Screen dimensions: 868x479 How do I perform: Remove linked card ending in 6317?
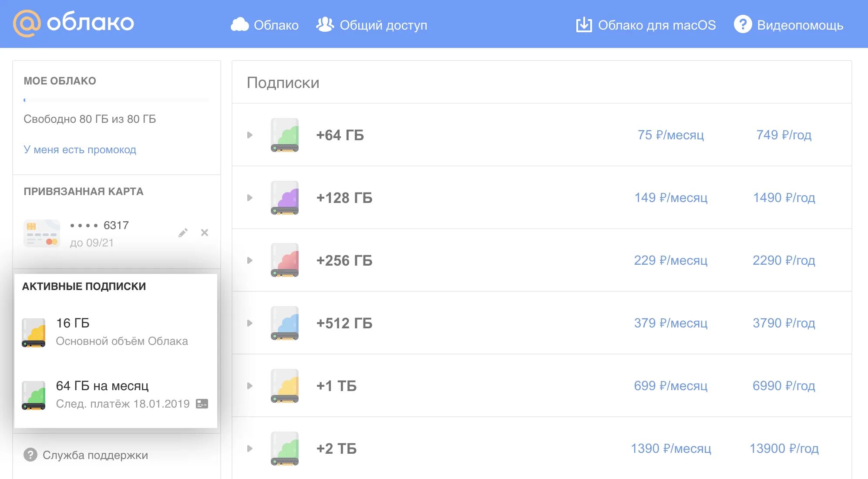point(204,233)
